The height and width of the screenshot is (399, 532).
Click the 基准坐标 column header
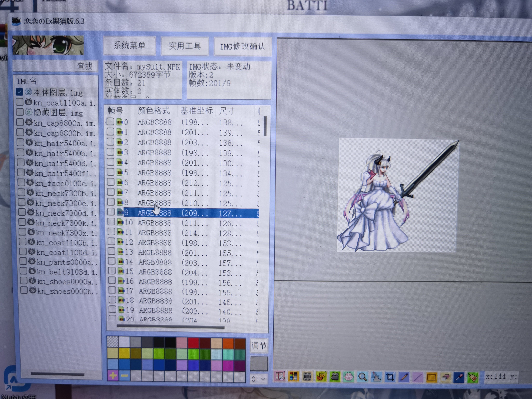coord(197,111)
